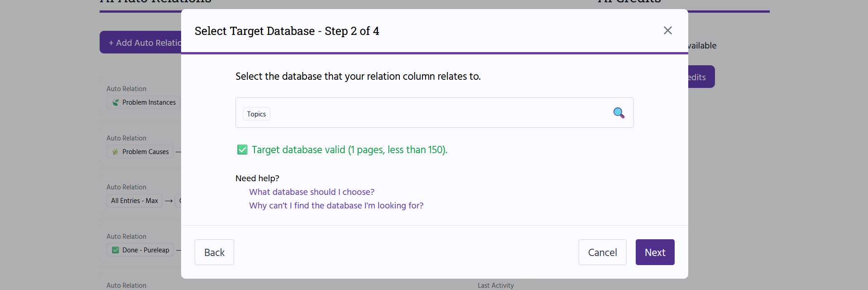Screen dimensions: 868x290
Task: Select the Topics database chip
Action: [x=256, y=114]
